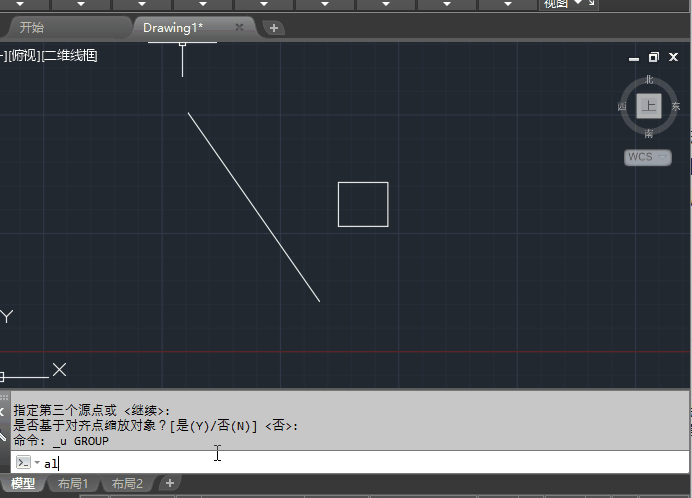Click the 俯视 view control label
Screen dimensions: 692x498
click(x=24, y=56)
